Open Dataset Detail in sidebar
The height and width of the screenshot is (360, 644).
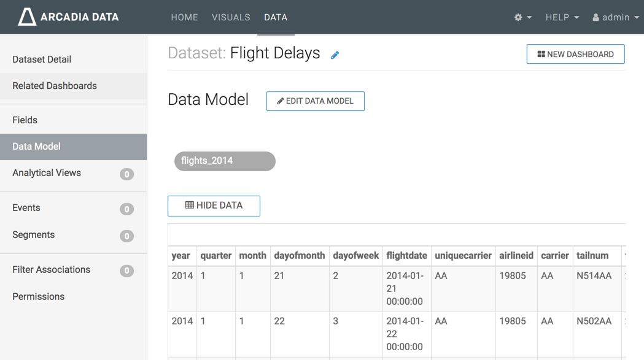coord(42,59)
